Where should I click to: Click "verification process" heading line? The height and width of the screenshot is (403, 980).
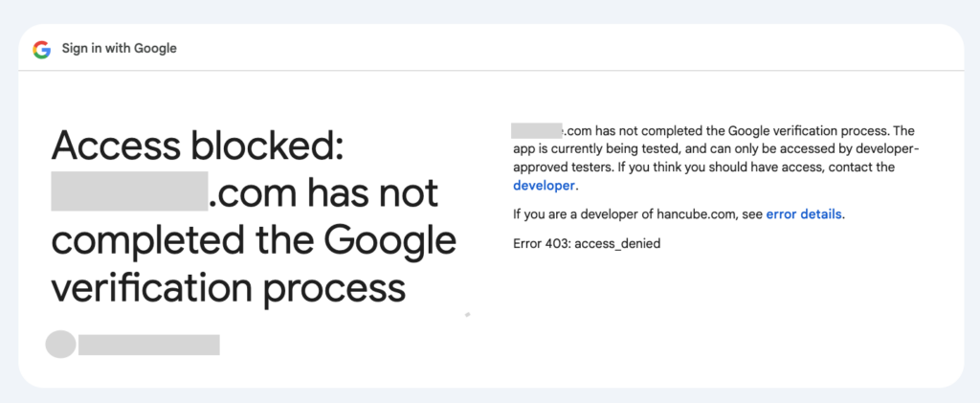click(x=229, y=289)
